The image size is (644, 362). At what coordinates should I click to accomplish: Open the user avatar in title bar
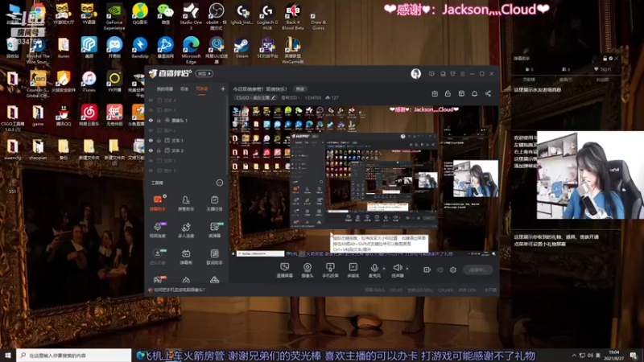pyautogui.click(x=415, y=73)
